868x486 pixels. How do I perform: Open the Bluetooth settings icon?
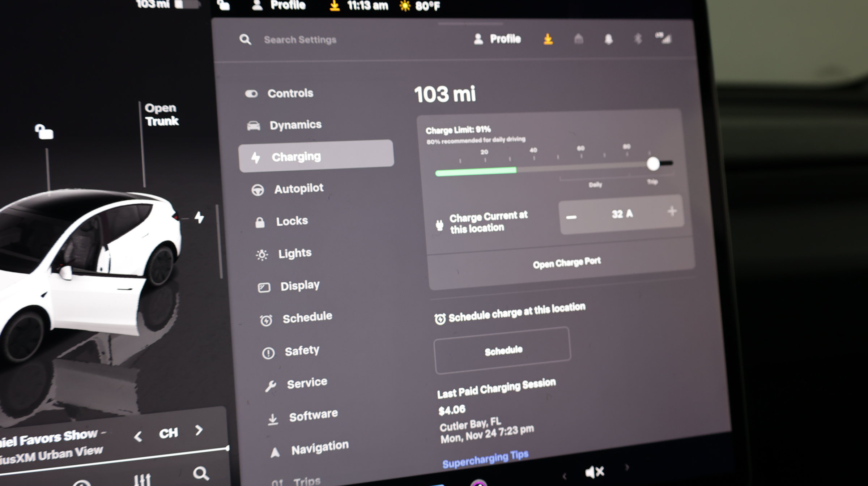638,39
